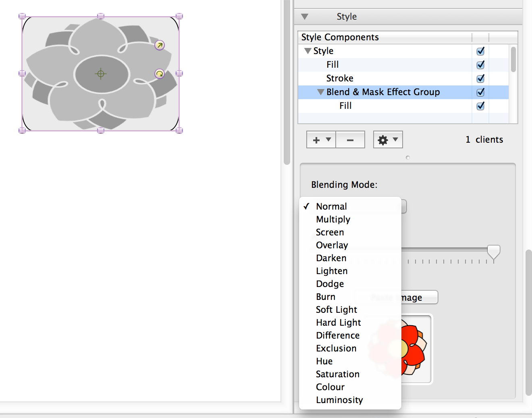Choose Soft Light blending mode

pyautogui.click(x=350, y=310)
